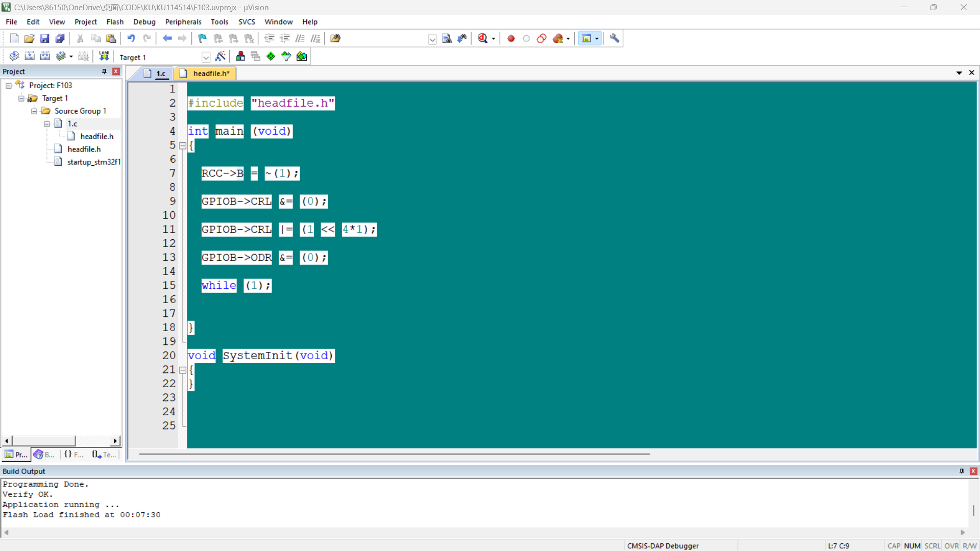Viewport: 980px width, 551px height.
Task: Start debug session icon
Action: coord(483,38)
